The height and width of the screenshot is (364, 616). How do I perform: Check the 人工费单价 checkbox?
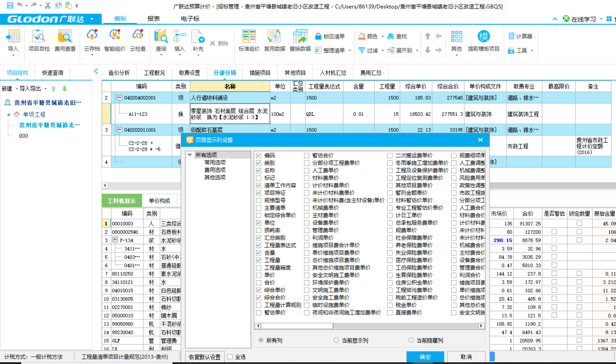pyautogui.click(x=306, y=170)
